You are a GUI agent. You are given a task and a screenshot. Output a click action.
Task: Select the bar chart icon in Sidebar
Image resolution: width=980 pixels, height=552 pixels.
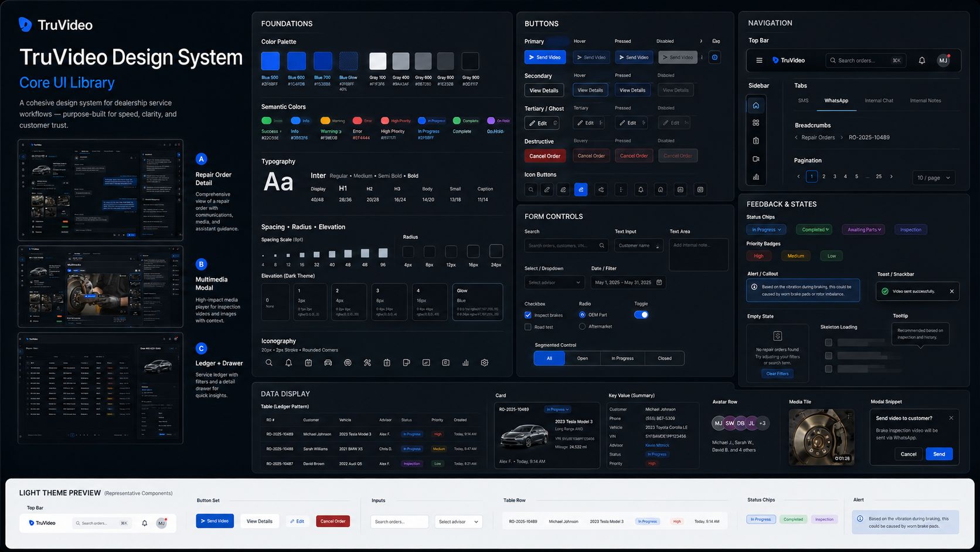pyautogui.click(x=756, y=177)
